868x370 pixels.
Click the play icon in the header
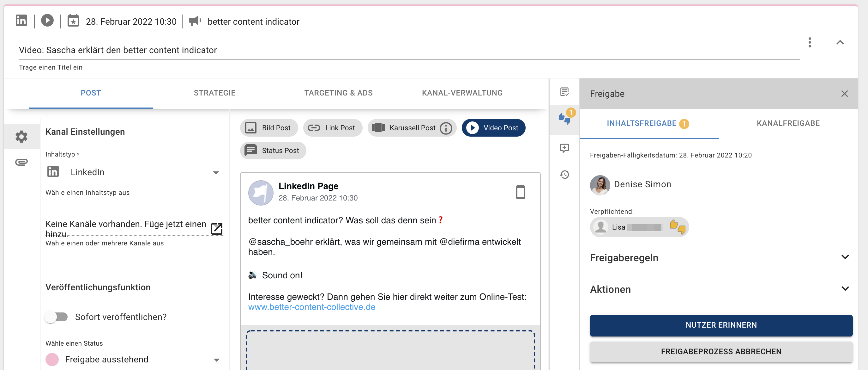(47, 21)
